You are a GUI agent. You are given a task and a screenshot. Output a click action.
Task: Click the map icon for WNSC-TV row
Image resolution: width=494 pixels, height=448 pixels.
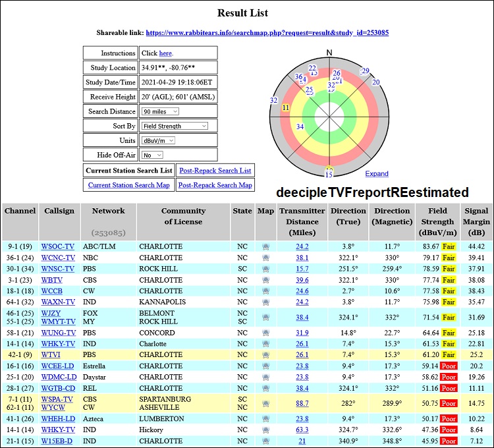coord(265,269)
